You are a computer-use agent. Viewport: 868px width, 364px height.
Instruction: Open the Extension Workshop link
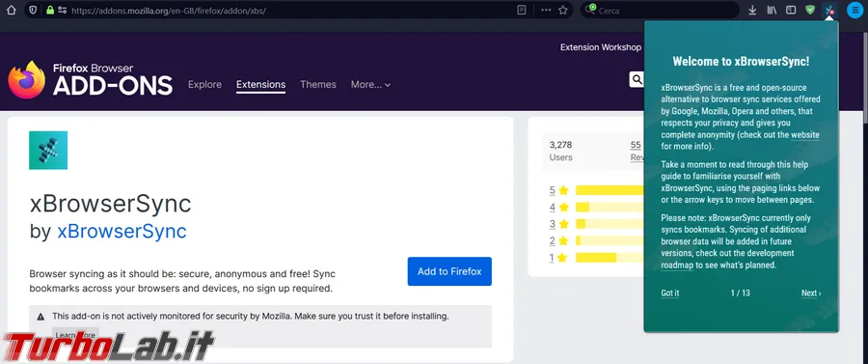(x=601, y=47)
